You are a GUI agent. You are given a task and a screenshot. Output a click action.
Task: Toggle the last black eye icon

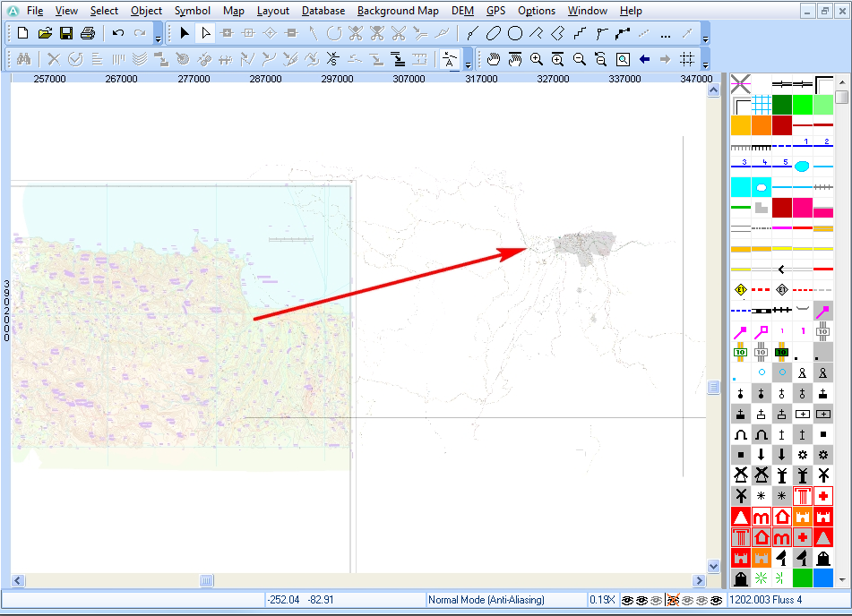point(717,600)
